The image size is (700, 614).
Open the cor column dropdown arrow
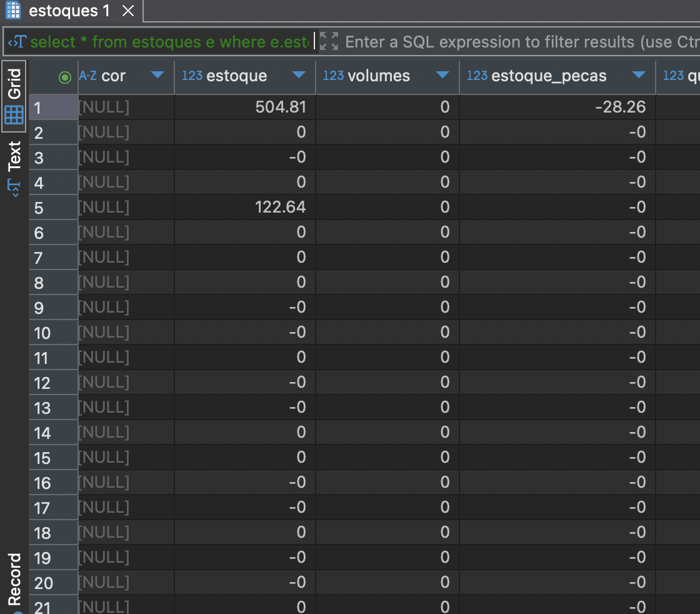click(157, 76)
